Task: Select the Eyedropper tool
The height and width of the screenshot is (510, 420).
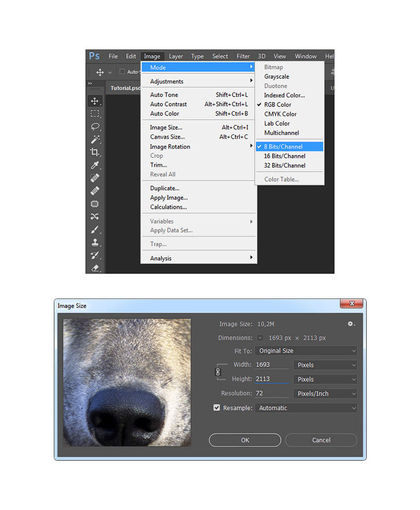Action: click(94, 165)
